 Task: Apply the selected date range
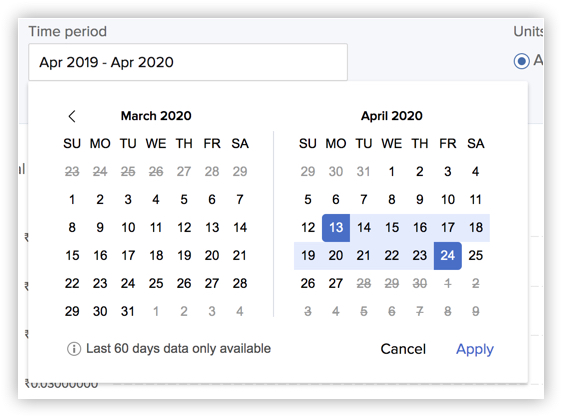tap(475, 349)
